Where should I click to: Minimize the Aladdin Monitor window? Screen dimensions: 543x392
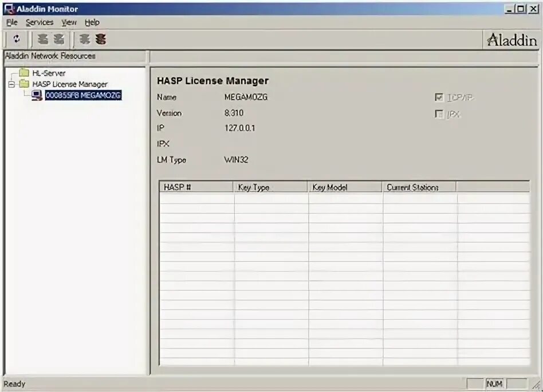(509, 9)
